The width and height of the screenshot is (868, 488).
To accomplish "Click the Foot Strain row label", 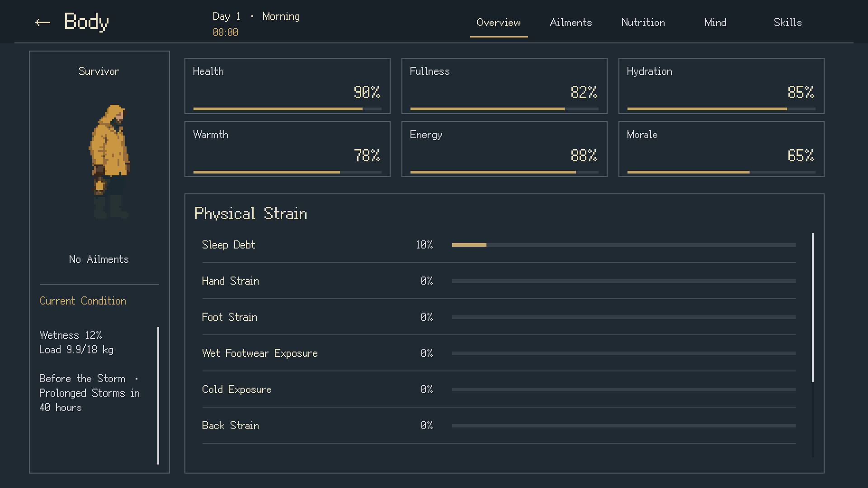I will coord(230,317).
